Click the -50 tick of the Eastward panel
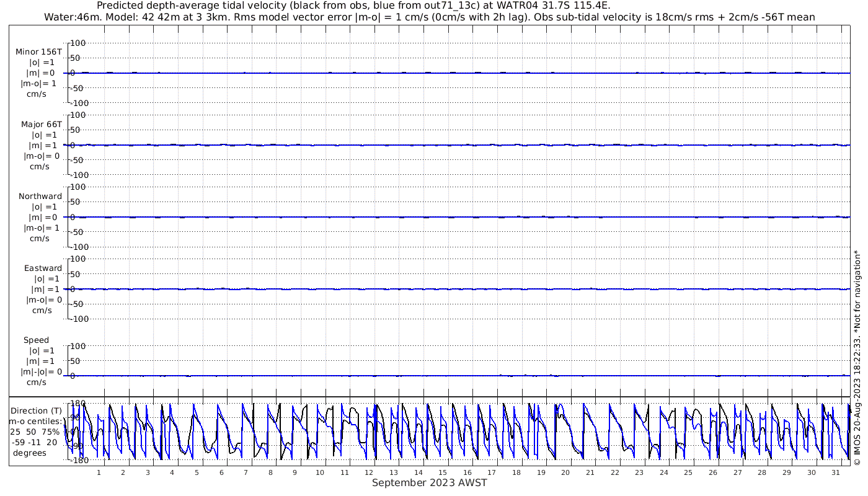 [x=78, y=304]
